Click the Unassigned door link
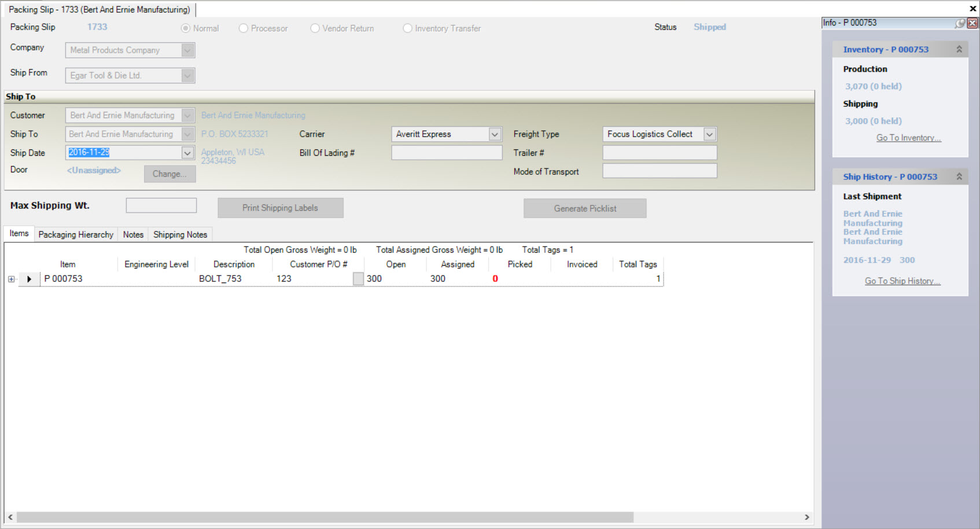The image size is (980, 529). [x=94, y=170]
